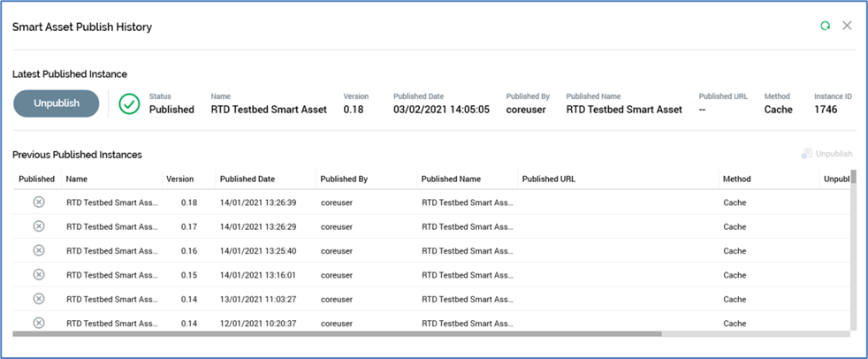Click the vertical scrollbar of instances table
Screen dimensions: 868x359
point(853,230)
